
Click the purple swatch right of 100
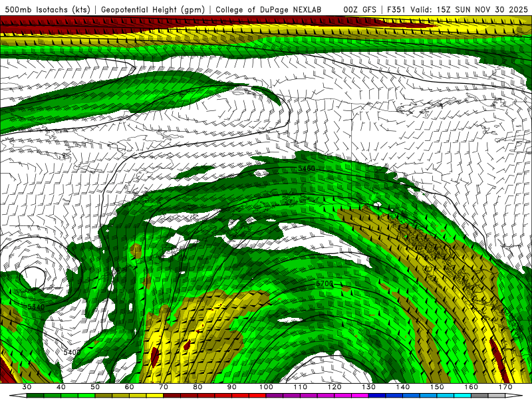(x=275, y=396)
